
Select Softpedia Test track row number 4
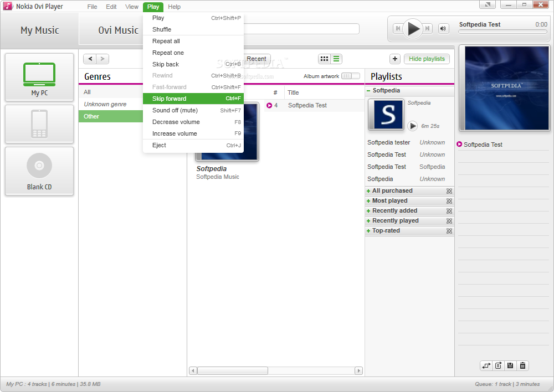pyautogui.click(x=315, y=105)
